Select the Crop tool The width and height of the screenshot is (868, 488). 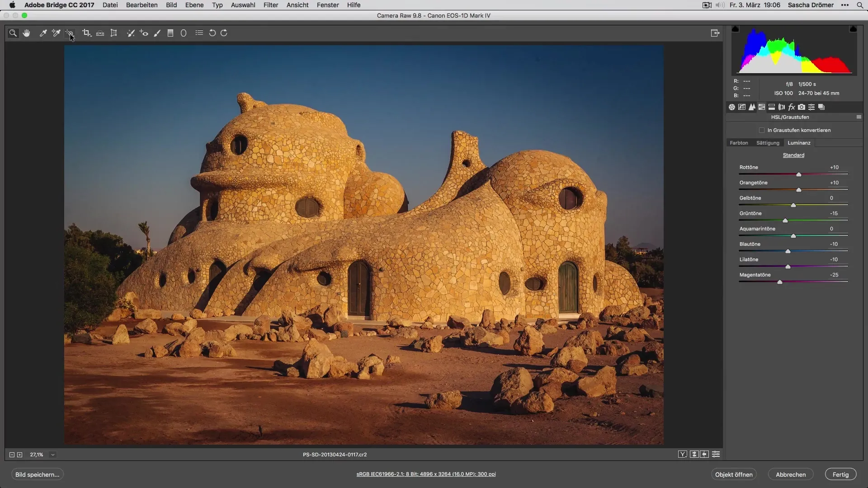click(x=87, y=33)
